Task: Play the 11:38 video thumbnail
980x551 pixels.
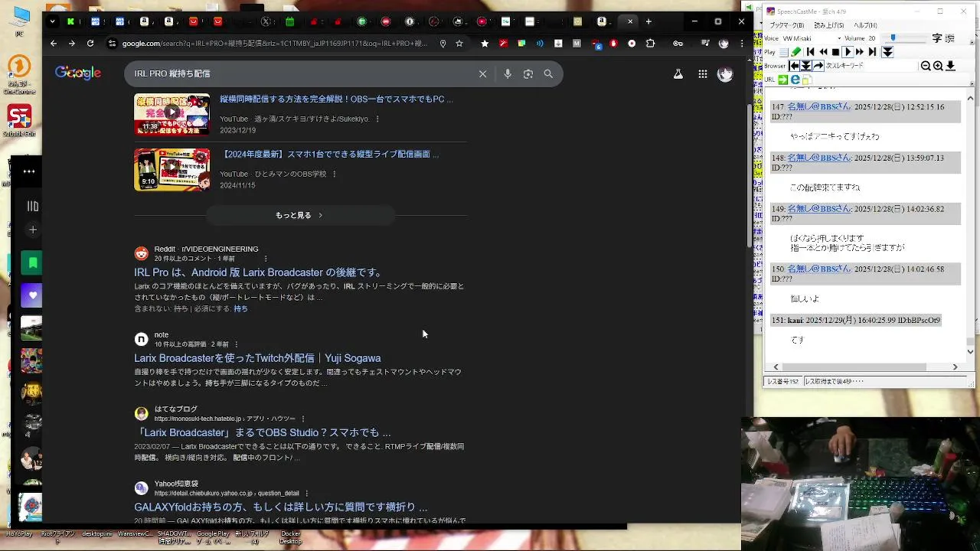Action: [x=171, y=114]
